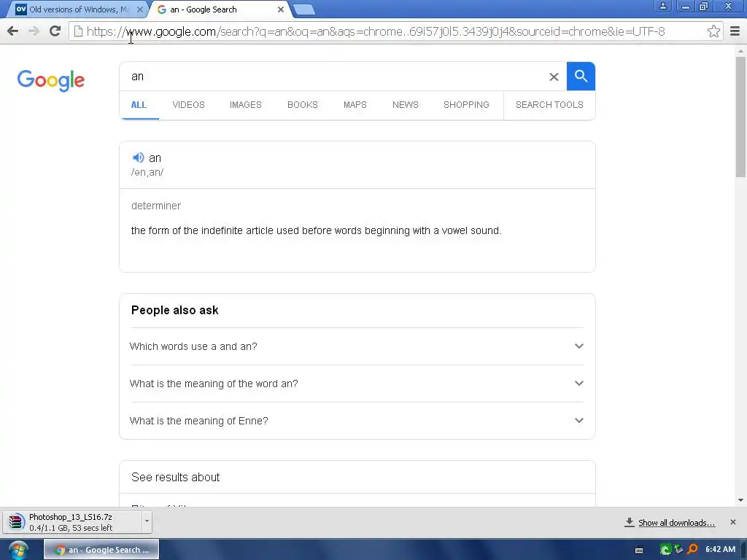The width and height of the screenshot is (747, 560).
Task: Click the scrollbar up arrow
Action: (740, 51)
